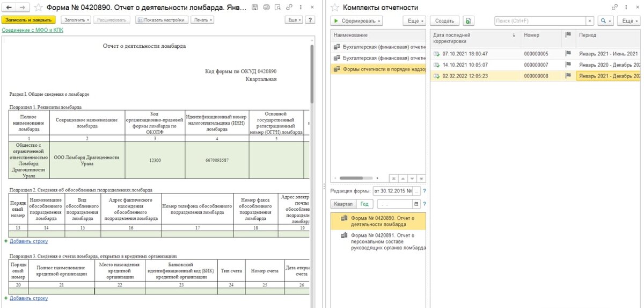This screenshot has width=644, height=308.
Task: Click document icon of the 07.10.2021 entry
Action: 436,54
